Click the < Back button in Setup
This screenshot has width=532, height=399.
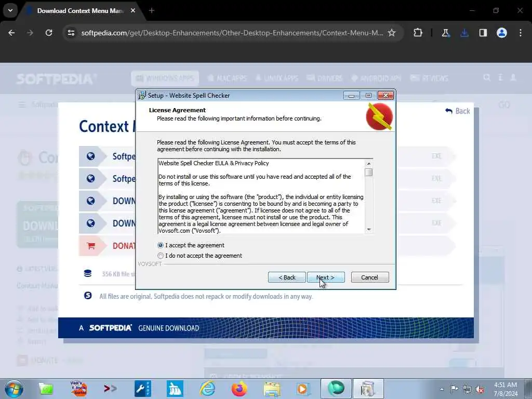pos(287,277)
